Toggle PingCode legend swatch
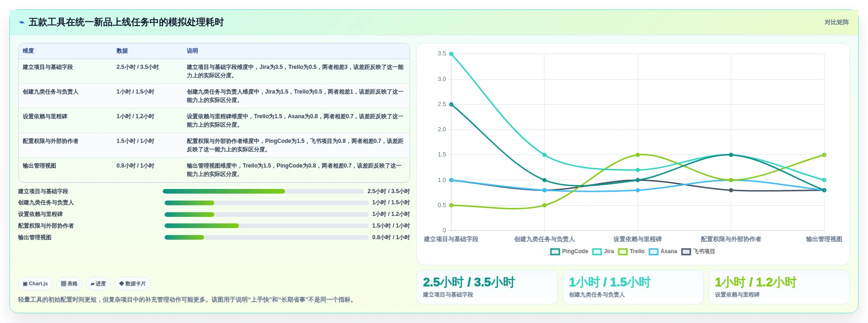Screen dimensions: 868x323 (x=555, y=252)
